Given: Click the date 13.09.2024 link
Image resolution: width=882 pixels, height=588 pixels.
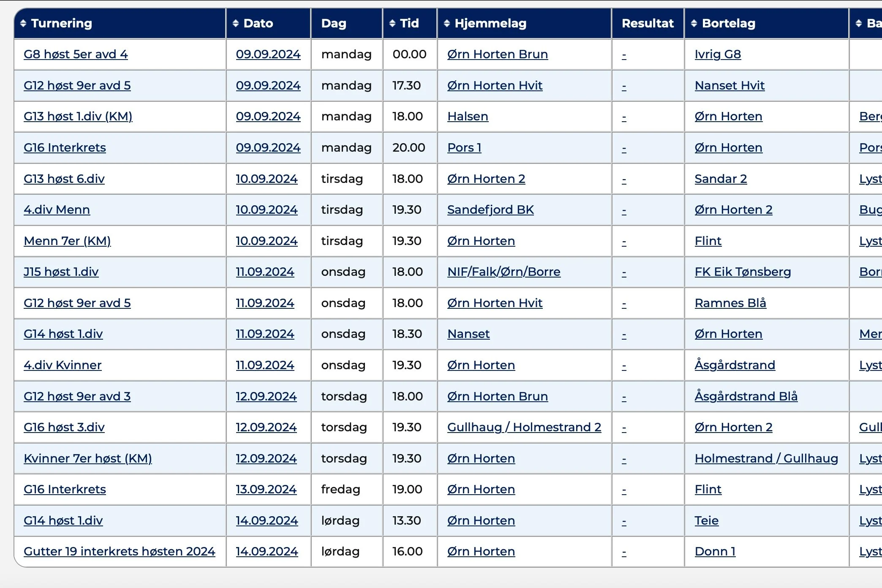Looking at the screenshot, I should point(266,490).
